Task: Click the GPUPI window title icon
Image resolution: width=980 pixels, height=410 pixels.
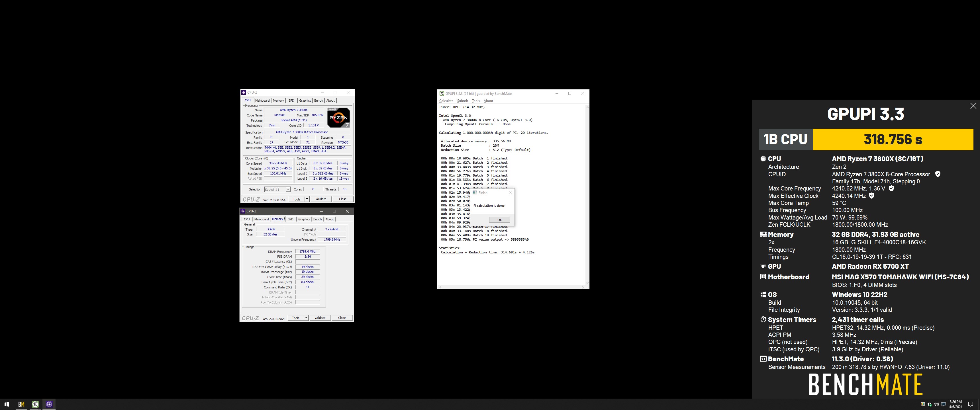Action: [x=442, y=94]
